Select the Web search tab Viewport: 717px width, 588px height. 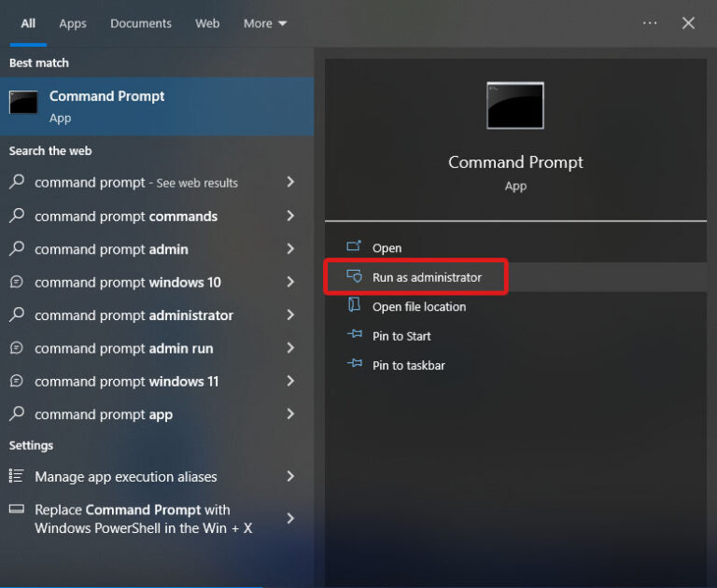click(x=207, y=23)
